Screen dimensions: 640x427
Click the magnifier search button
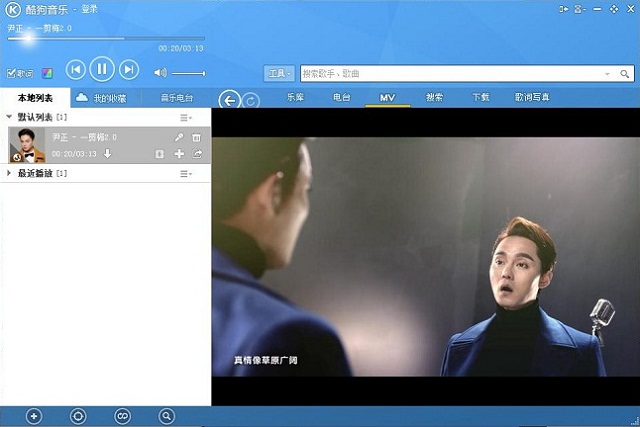[624, 74]
